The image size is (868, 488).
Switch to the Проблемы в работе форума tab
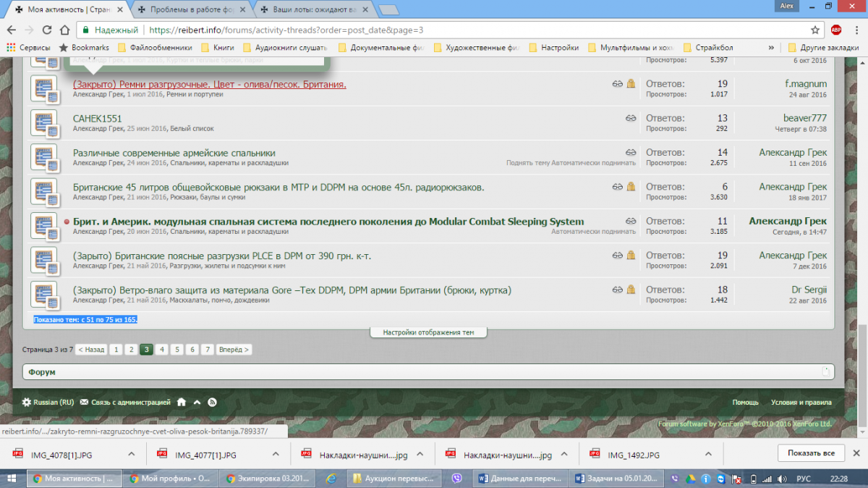(192, 10)
